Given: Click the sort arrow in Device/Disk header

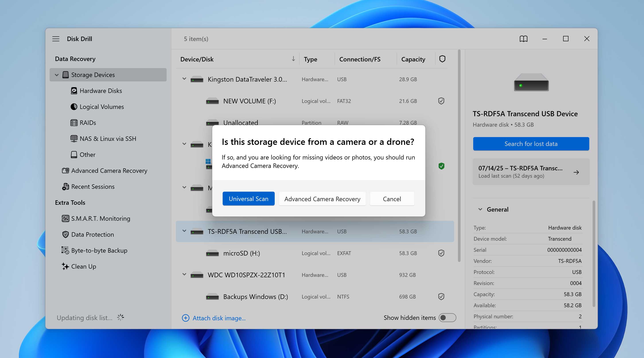Looking at the screenshot, I should coord(293,59).
